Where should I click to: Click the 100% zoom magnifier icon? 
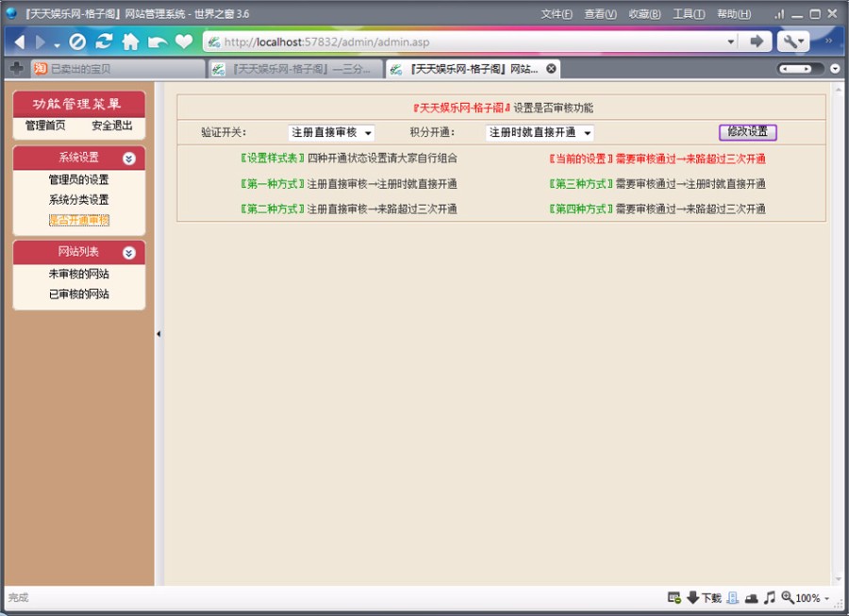pyautogui.click(x=787, y=597)
